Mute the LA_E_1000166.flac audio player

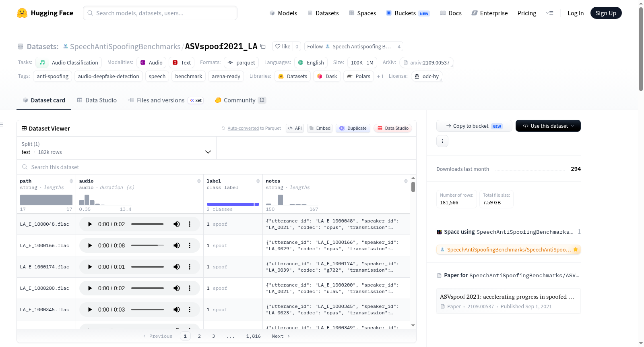pos(177,245)
